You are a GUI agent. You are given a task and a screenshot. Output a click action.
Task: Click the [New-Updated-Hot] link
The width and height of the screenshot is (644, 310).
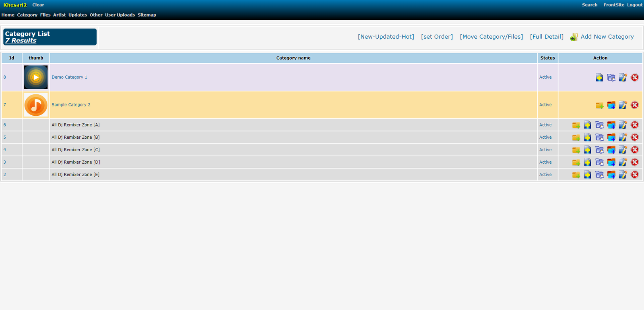(x=386, y=37)
